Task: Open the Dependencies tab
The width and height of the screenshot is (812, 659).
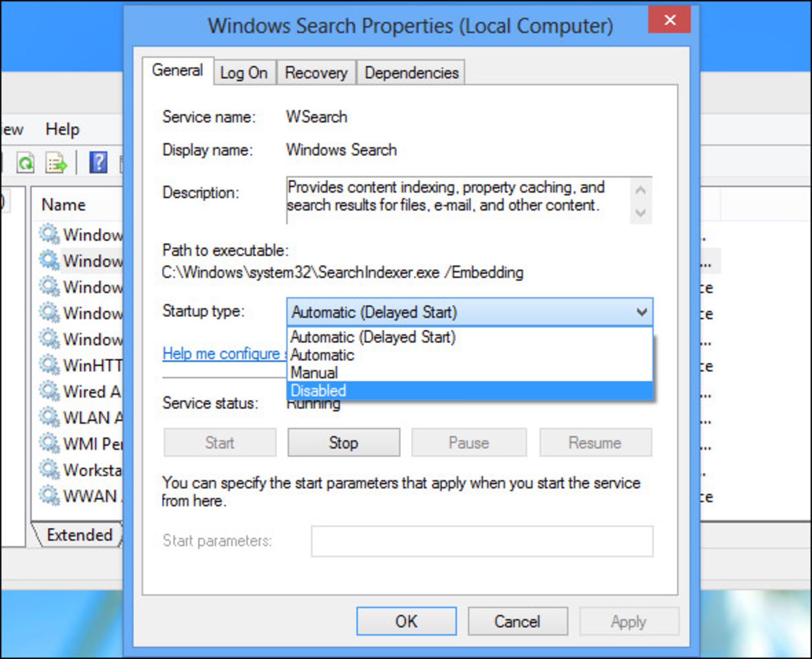Action: tap(411, 73)
